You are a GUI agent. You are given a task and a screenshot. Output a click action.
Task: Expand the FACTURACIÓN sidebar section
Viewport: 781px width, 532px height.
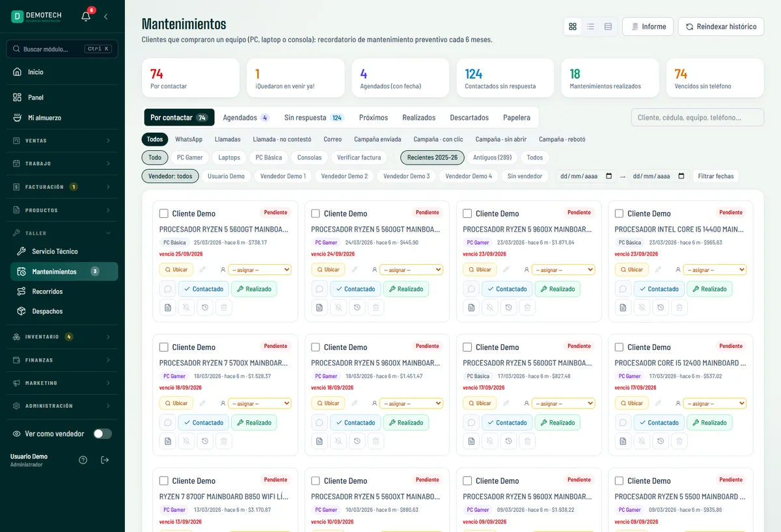pos(62,187)
